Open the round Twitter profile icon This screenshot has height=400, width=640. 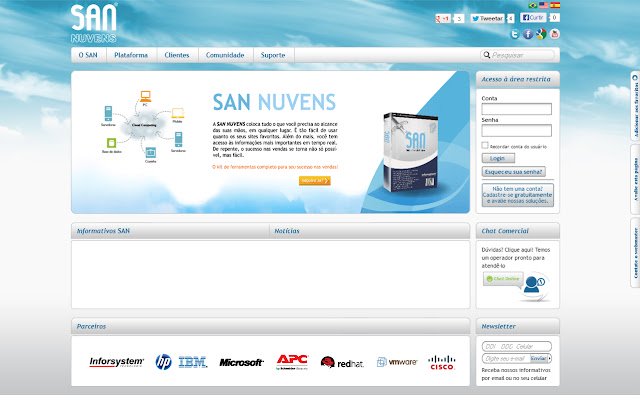pos(515,34)
